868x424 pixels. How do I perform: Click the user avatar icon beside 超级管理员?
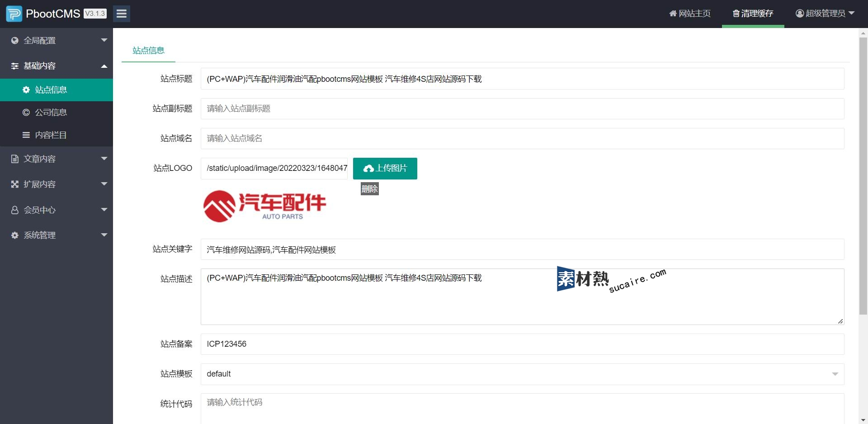[x=800, y=14]
